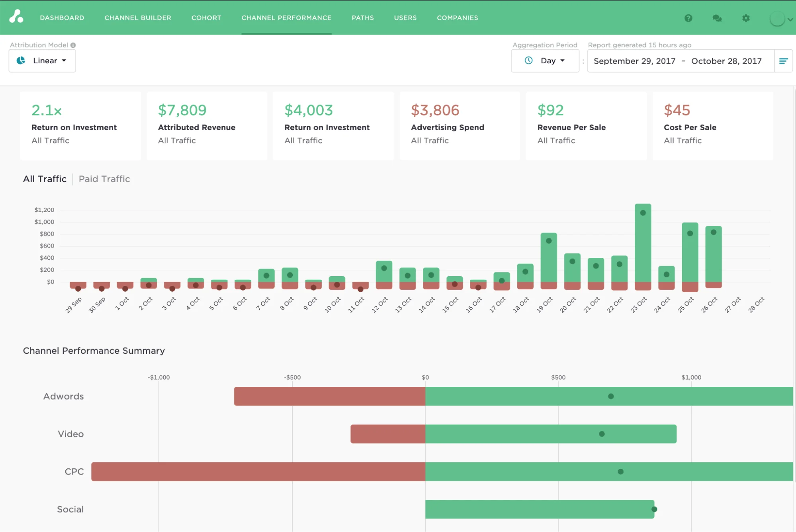
Task: Open the Companies page from the navigation
Action: (x=457, y=18)
